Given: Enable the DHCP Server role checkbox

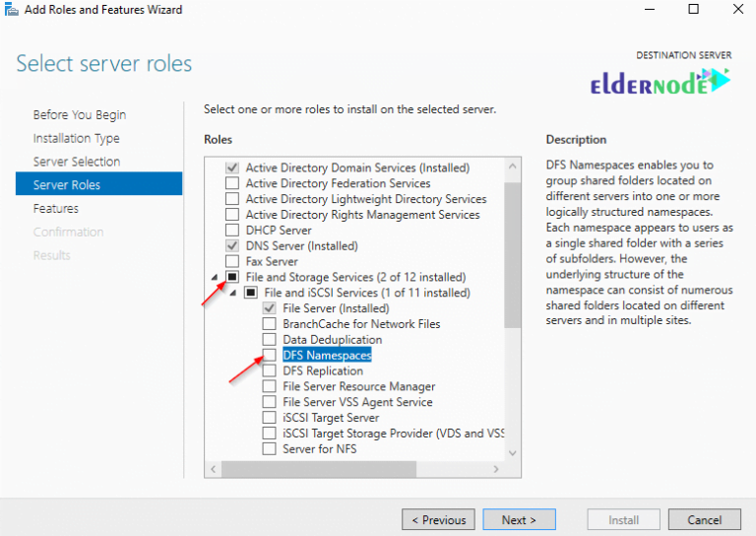Looking at the screenshot, I should pyautogui.click(x=232, y=230).
